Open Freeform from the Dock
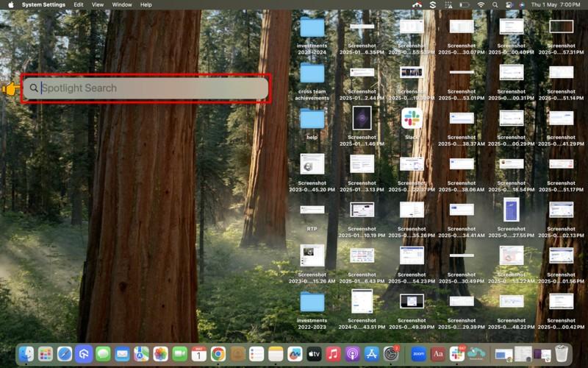 [295, 354]
